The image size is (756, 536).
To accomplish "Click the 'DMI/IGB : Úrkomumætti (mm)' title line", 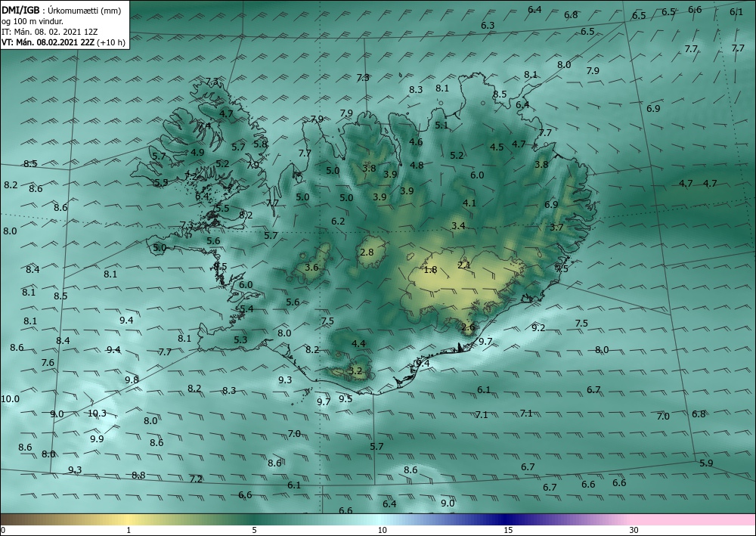I will pyautogui.click(x=61, y=10).
